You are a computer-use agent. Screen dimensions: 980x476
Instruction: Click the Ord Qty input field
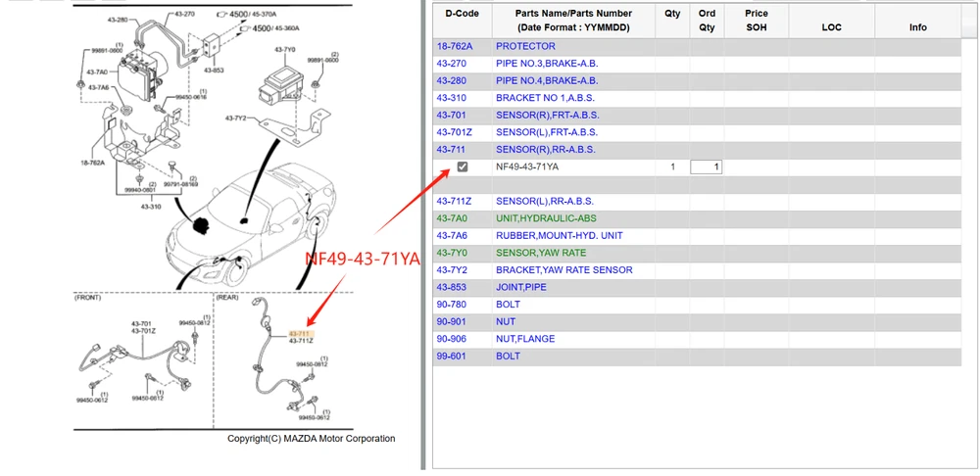[x=706, y=167]
